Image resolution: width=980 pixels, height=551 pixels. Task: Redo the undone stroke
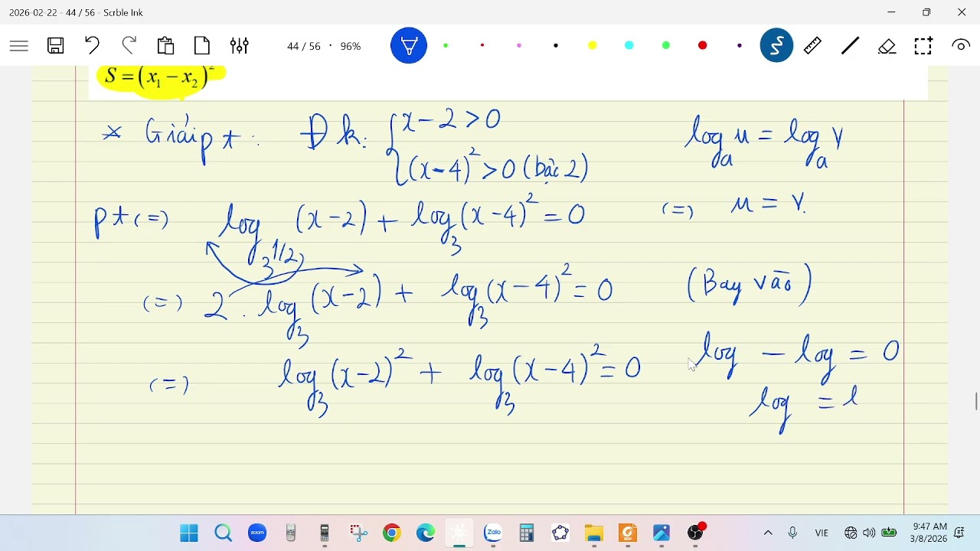[x=129, y=46]
